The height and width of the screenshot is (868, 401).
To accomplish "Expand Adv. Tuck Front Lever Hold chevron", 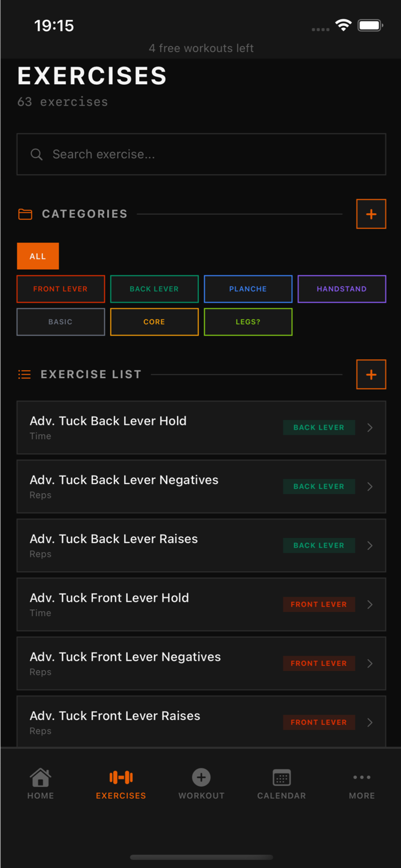I will click(369, 605).
